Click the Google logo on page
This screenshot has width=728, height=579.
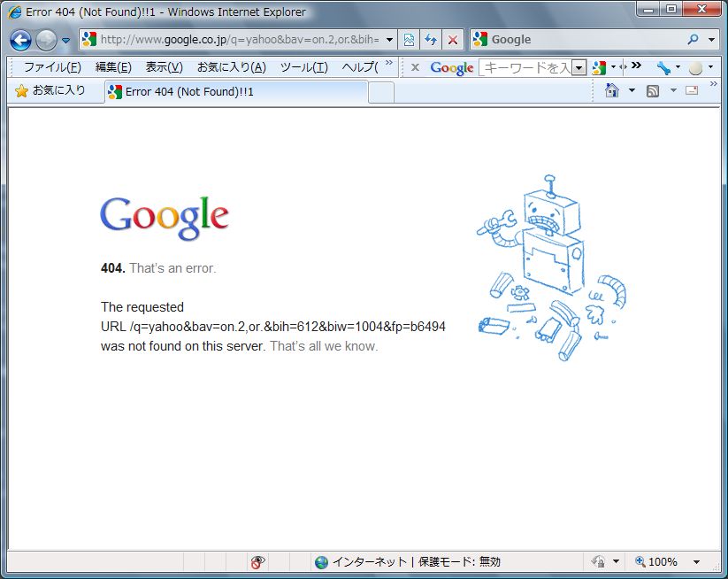(x=165, y=218)
